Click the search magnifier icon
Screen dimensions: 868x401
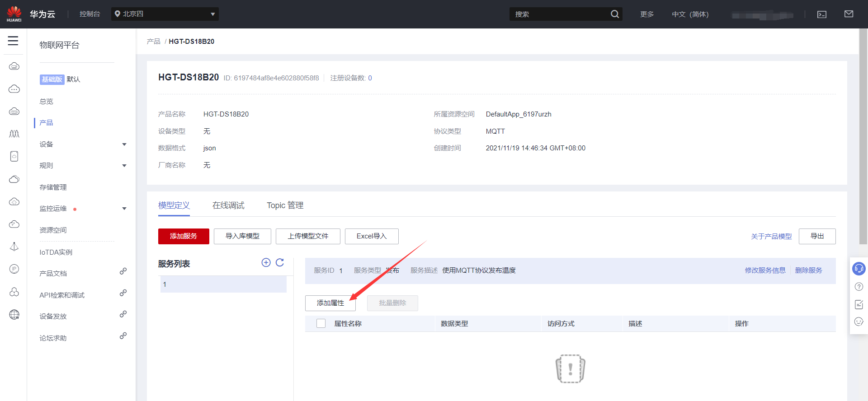(614, 14)
